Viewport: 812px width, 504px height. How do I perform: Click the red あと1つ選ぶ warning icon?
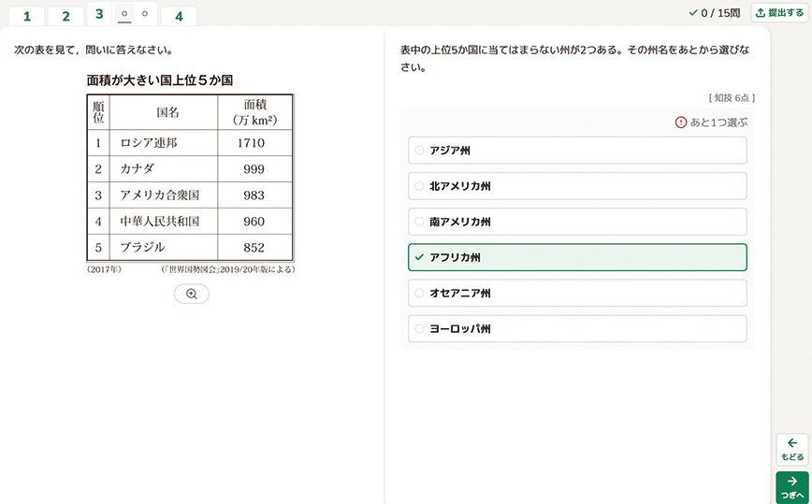[x=680, y=122]
